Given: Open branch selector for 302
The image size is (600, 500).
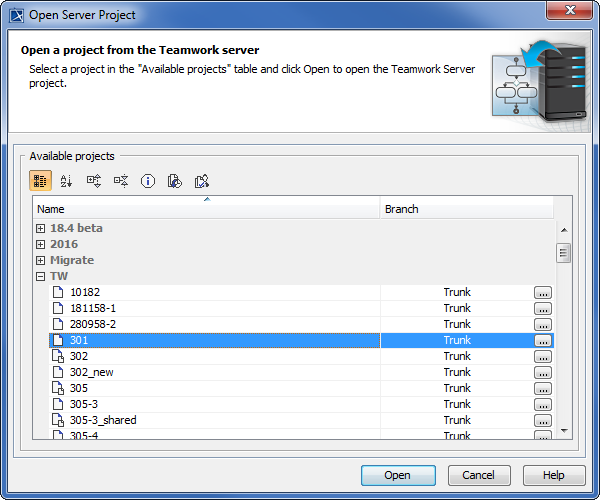Looking at the screenshot, I should pos(543,357).
